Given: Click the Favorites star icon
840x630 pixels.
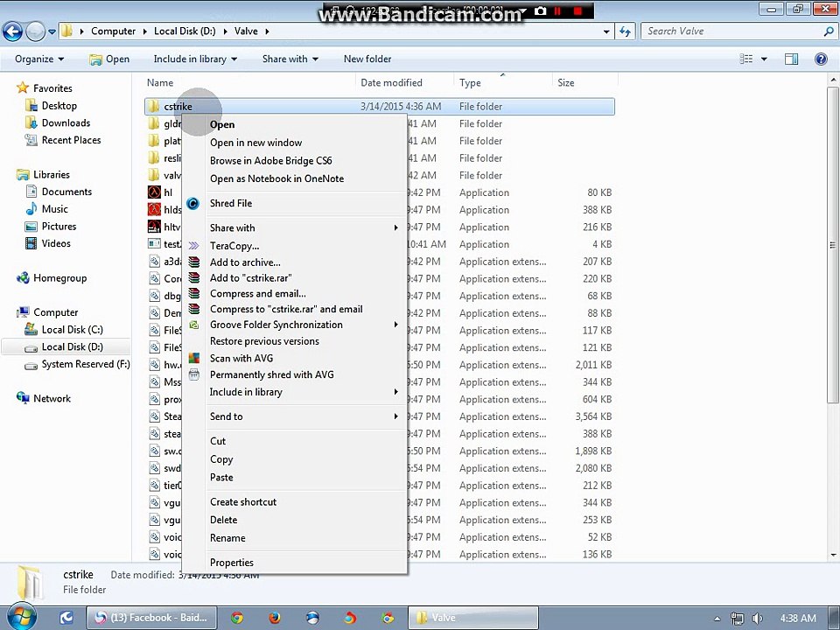Looking at the screenshot, I should (23, 87).
